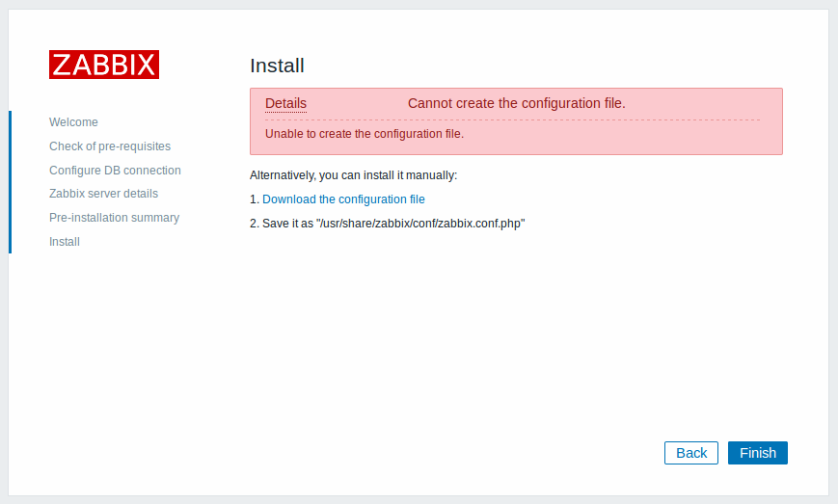Open the Configure DB connection step
838x504 pixels.
[115, 171]
